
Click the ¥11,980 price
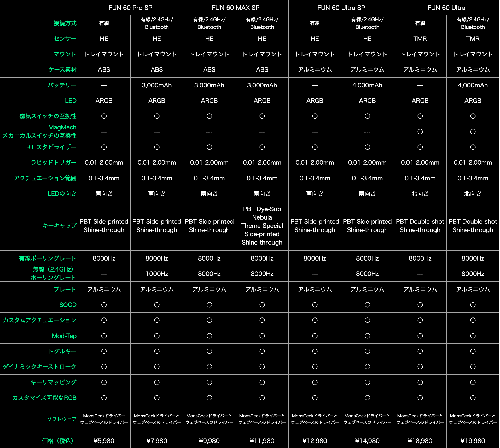(x=262, y=441)
